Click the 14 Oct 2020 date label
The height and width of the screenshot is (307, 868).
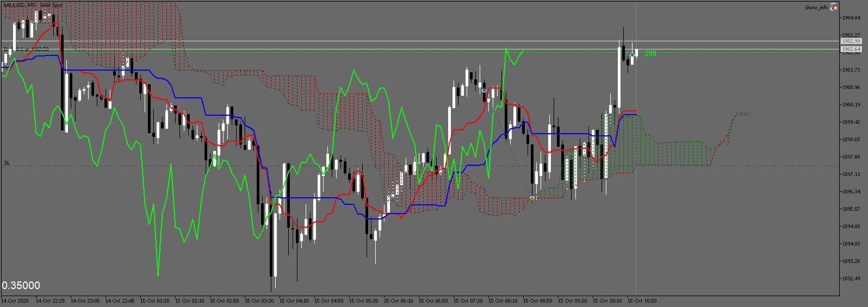(x=15, y=300)
